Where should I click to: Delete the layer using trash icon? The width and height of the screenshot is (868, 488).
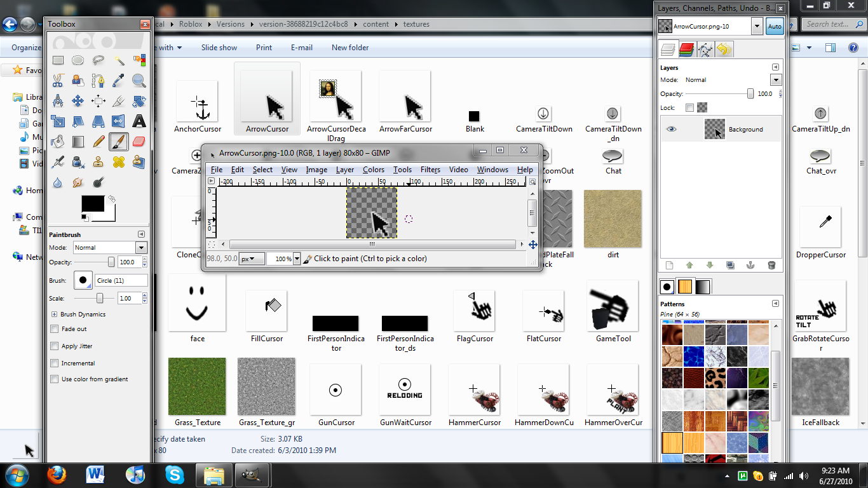[x=772, y=266]
